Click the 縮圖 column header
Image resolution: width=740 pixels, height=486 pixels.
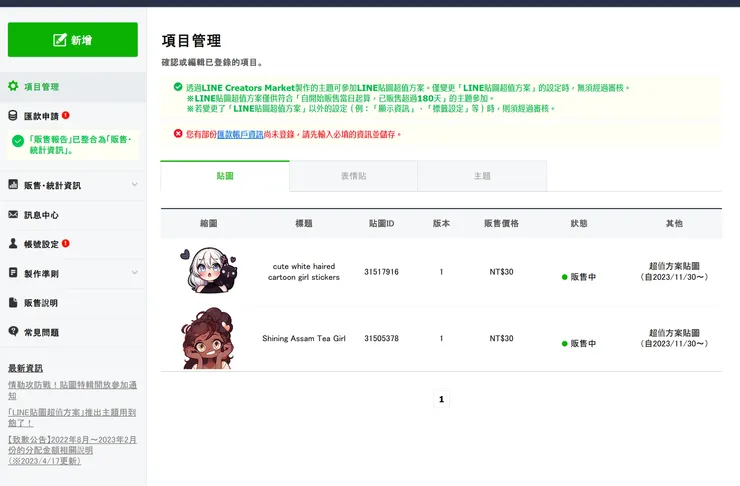click(209, 223)
